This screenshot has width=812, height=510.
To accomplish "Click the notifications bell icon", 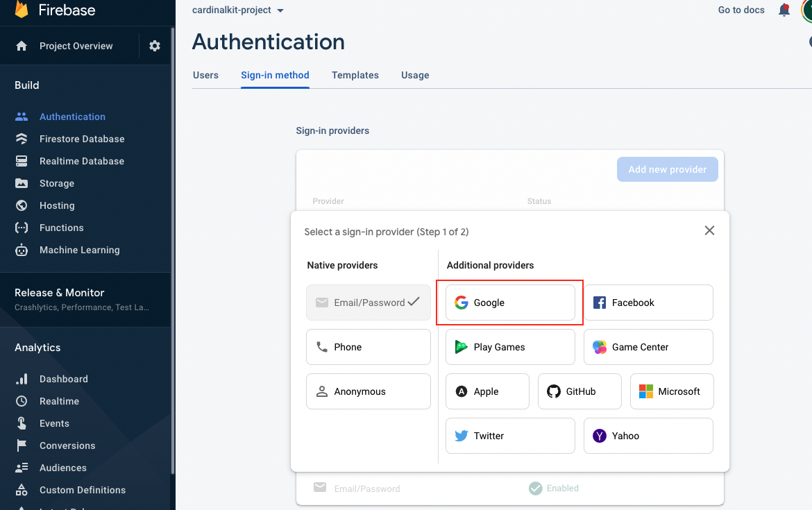I will [x=784, y=10].
